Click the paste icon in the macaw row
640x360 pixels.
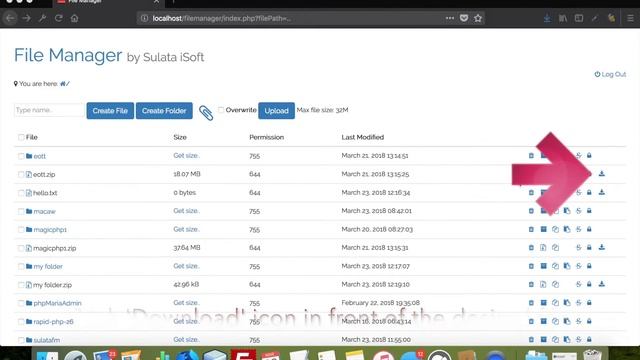click(567, 211)
